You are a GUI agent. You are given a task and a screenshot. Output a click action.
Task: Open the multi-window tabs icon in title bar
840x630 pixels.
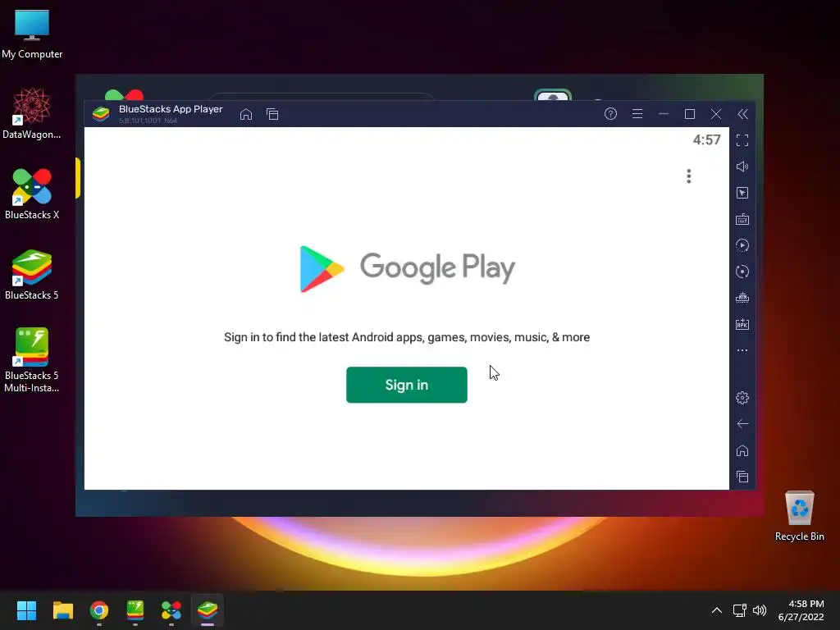pos(272,114)
